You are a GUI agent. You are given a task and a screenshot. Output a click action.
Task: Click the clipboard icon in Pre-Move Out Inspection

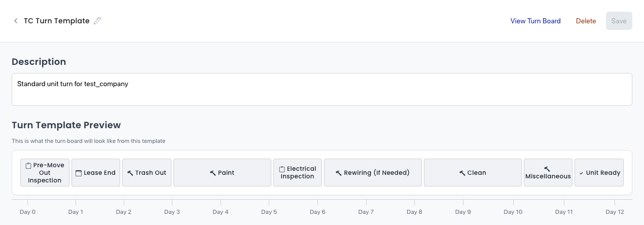coord(29,166)
